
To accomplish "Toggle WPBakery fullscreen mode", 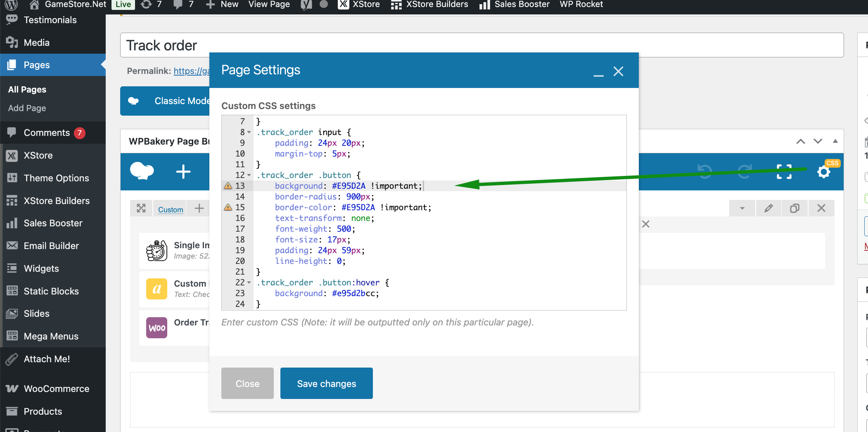I will [x=784, y=171].
